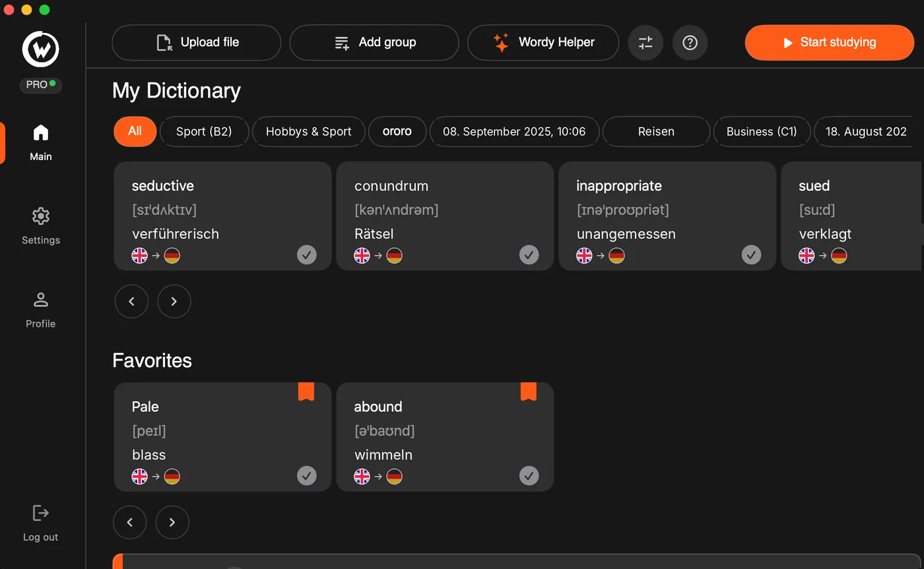
Task: Click German flag on conundrum card
Action: (394, 255)
